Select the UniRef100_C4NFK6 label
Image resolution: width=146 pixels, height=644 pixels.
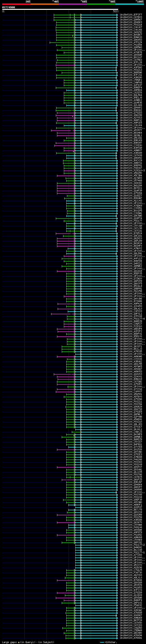pos(131,82)
